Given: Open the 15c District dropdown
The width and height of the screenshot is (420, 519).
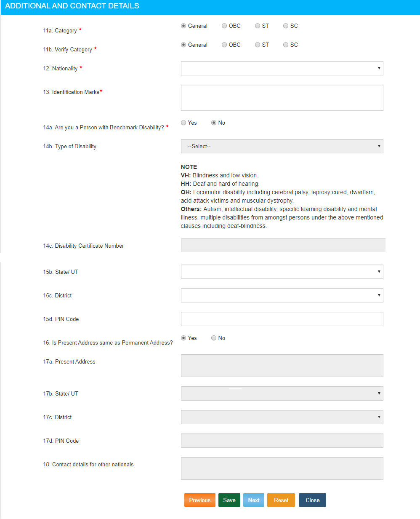Looking at the screenshot, I should [x=282, y=295].
